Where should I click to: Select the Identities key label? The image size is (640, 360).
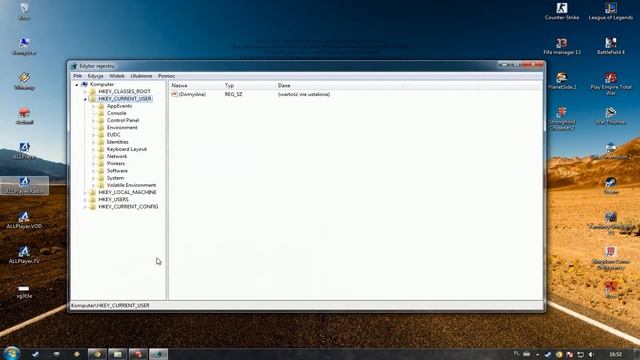[x=118, y=142]
